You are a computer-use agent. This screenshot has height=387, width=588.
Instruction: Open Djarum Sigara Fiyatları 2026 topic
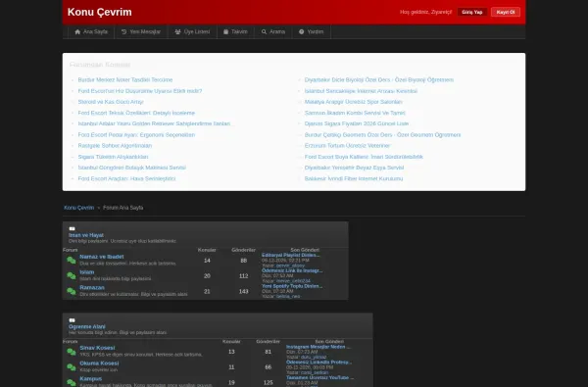click(357, 123)
